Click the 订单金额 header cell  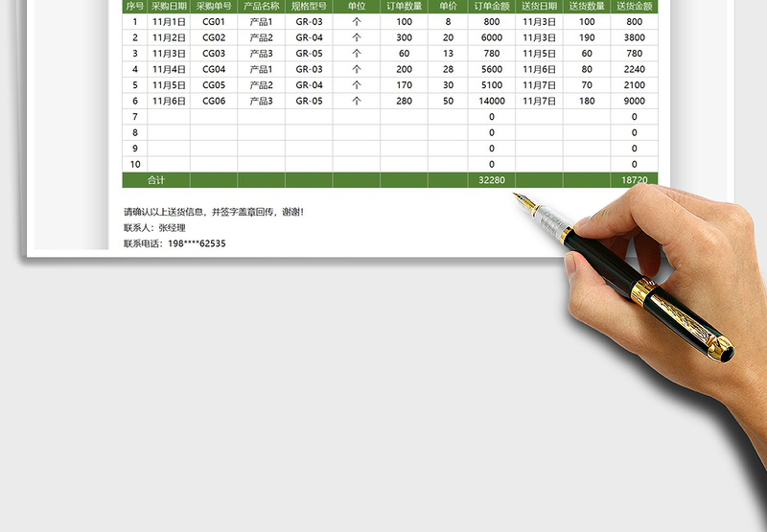click(x=492, y=6)
